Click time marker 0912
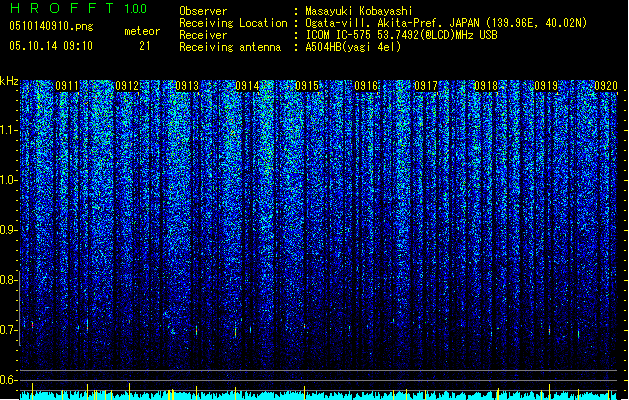 coord(127,86)
